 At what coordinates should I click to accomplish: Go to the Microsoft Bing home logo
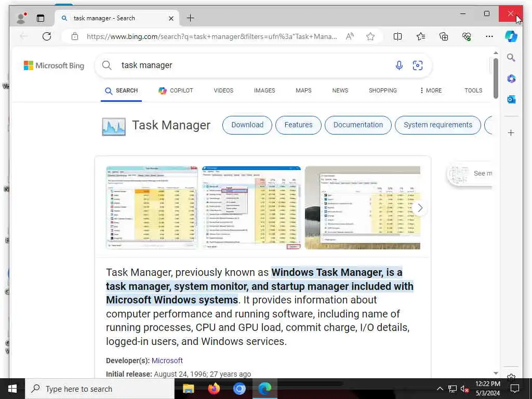pos(54,65)
